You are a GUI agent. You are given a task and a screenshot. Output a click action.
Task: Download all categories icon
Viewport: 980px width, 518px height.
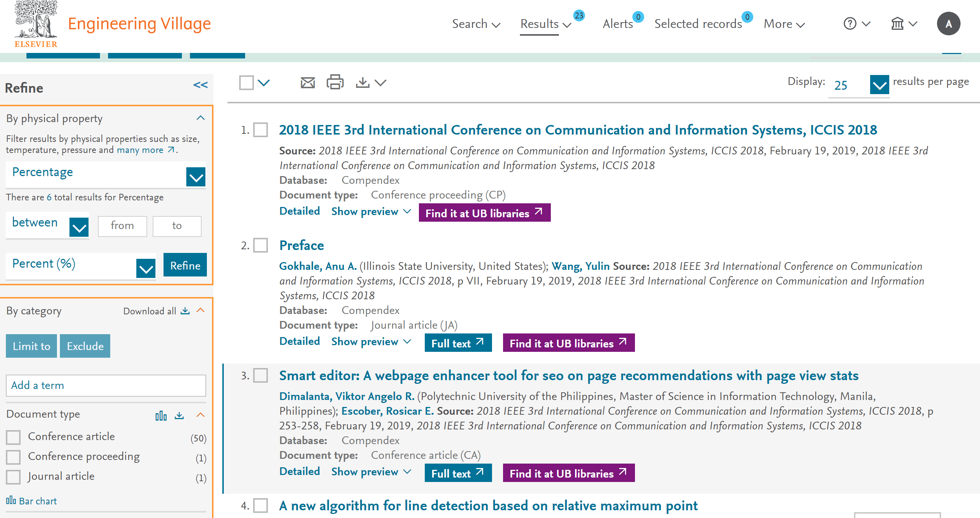tap(185, 311)
